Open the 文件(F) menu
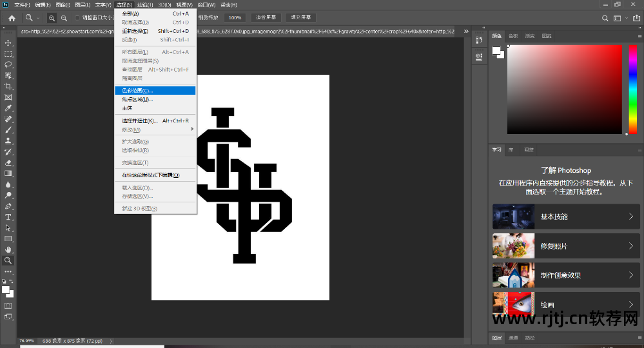 [x=22, y=5]
